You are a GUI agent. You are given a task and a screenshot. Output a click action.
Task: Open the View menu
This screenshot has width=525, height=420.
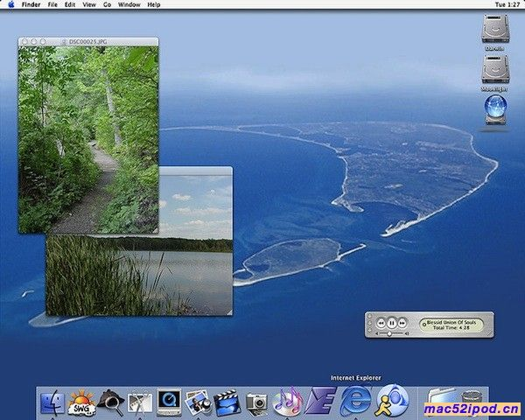point(89,4)
